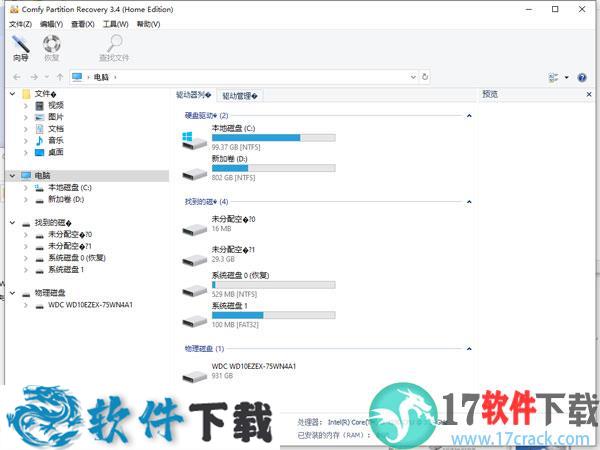Select 电脑 node in the tree
Screen dimensions: 600x450
[42, 176]
